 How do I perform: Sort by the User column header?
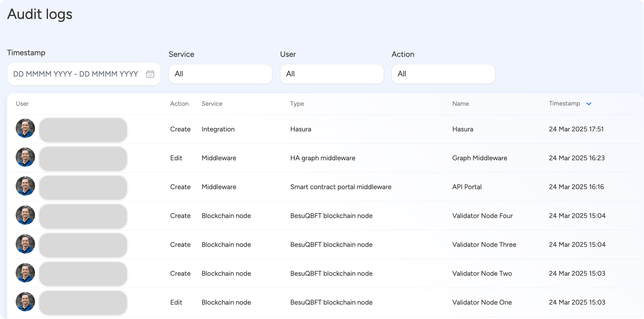pyautogui.click(x=22, y=104)
